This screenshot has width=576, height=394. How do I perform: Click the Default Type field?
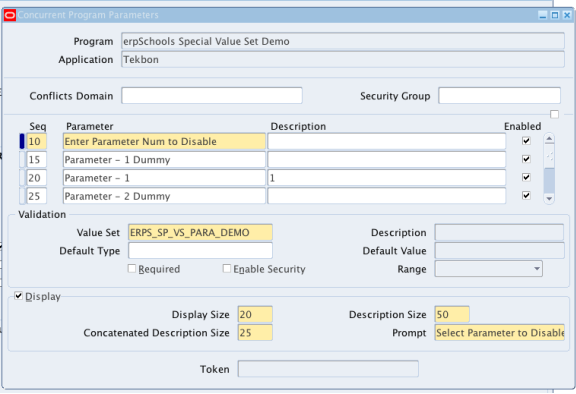[200, 250]
